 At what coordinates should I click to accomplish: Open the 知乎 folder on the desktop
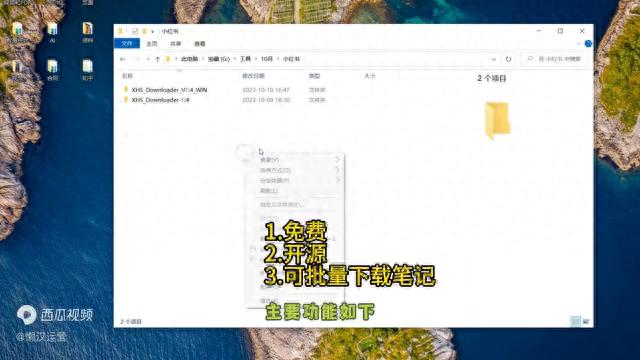tap(87, 69)
